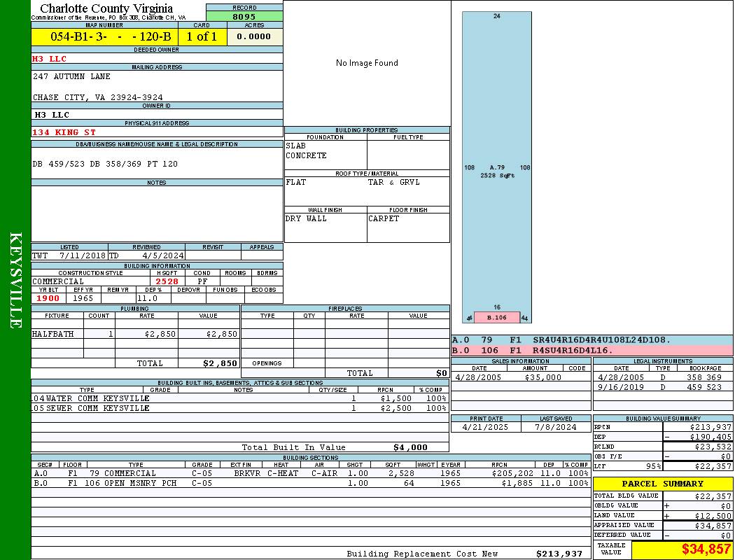The height and width of the screenshot is (560, 735).
Task: Select the red H SQFT value 2528
Action: [167, 281]
